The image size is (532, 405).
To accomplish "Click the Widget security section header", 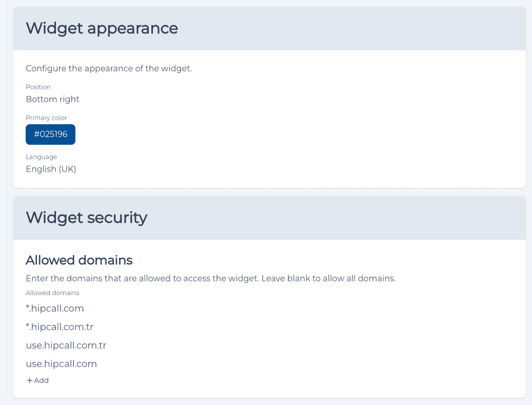I will (87, 218).
